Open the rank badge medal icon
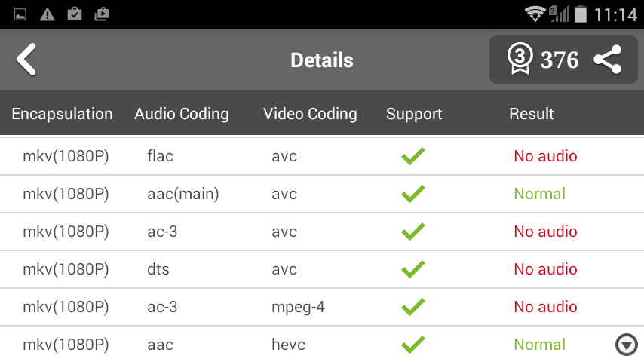The image size is (644, 362). click(520, 59)
